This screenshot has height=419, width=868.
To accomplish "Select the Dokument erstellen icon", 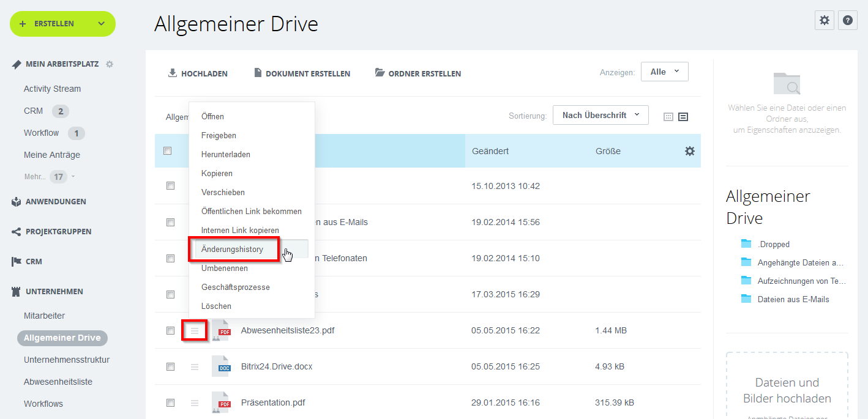I will 258,72.
